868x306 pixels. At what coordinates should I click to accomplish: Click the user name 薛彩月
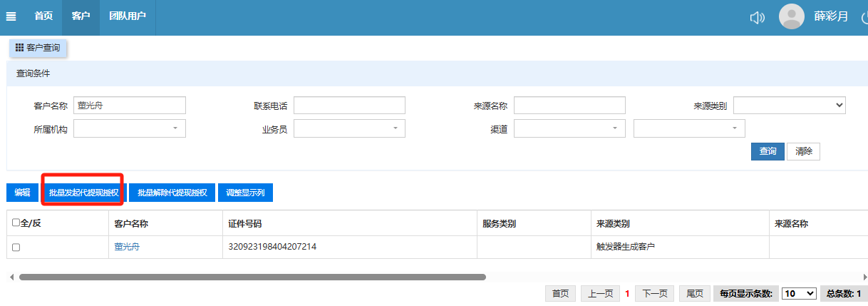coord(831,16)
